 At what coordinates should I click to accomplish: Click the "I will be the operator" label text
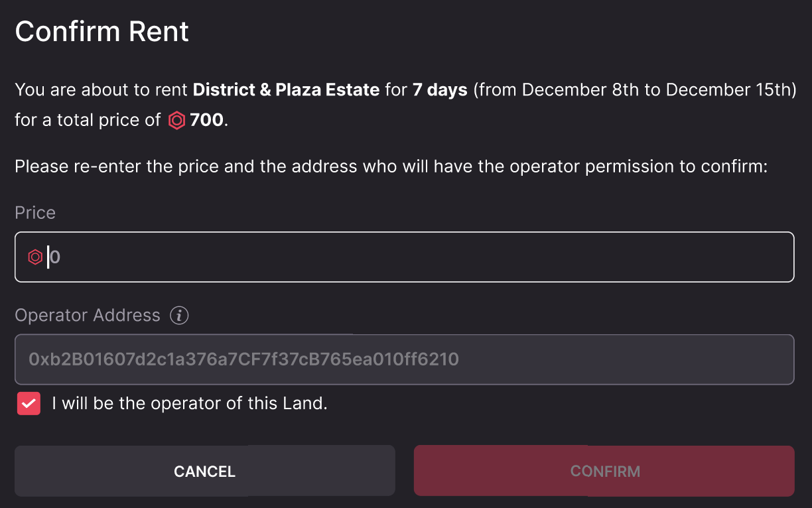tap(190, 403)
